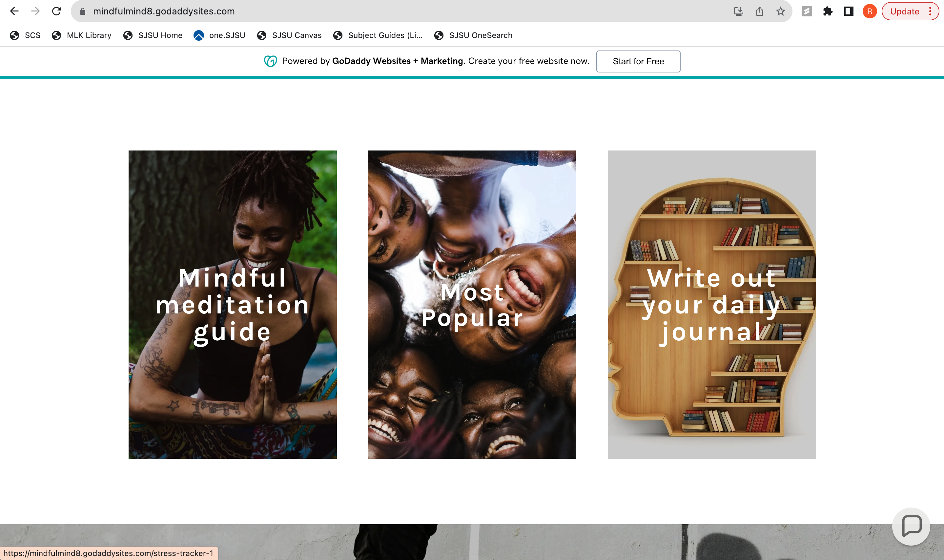Viewport: 944px width, 560px height.
Task: Toggle the browser side panel icon
Action: [849, 11]
